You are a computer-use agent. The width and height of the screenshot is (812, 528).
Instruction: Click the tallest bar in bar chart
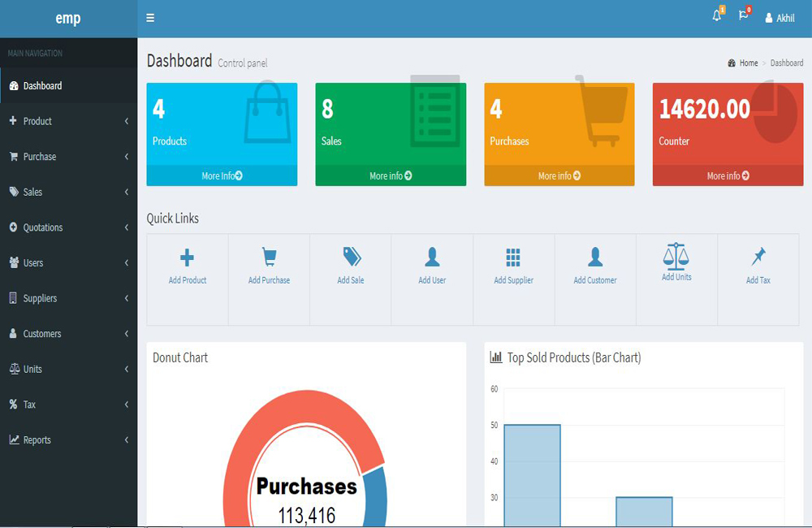(x=532, y=475)
